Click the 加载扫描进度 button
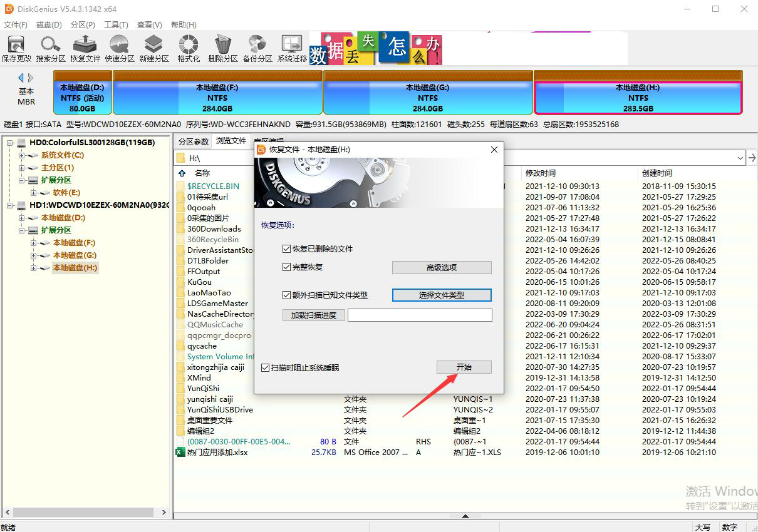The height and width of the screenshot is (532, 758). pos(314,315)
